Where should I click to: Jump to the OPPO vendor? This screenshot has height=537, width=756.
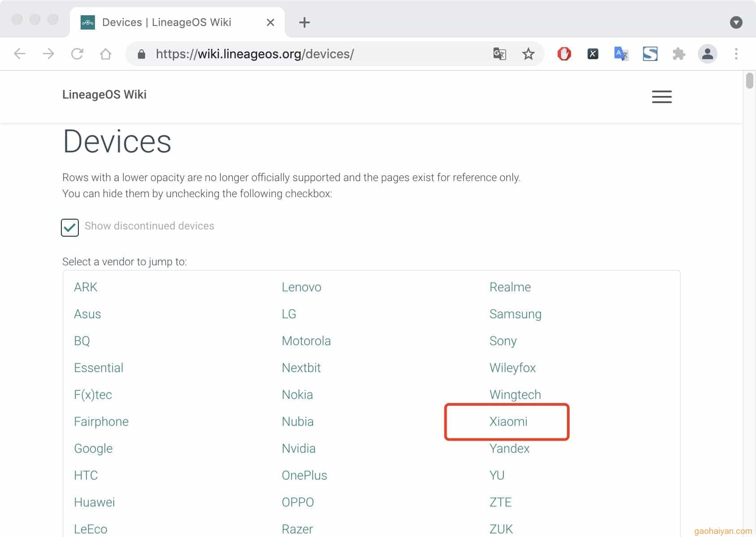pos(298,502)
